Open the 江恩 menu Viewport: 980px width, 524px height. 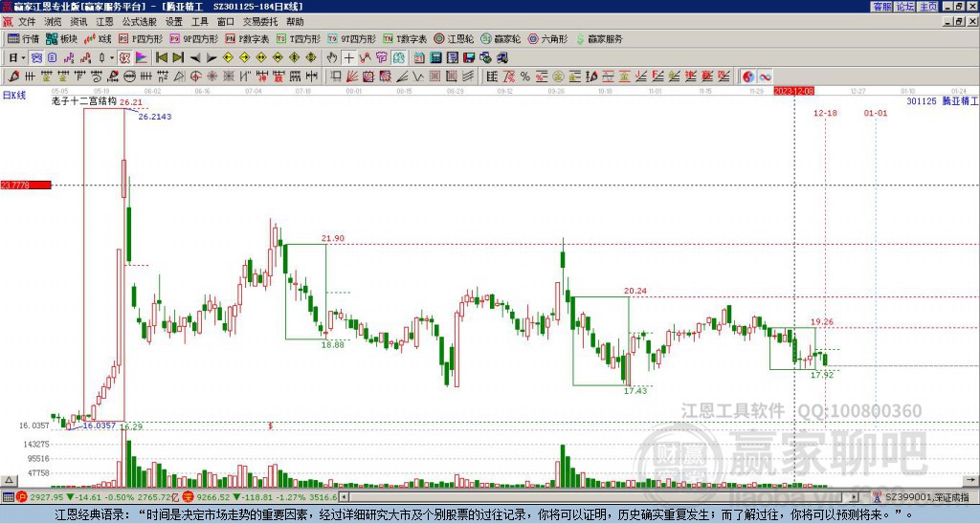pyautogui.click(x=104, y=22)
